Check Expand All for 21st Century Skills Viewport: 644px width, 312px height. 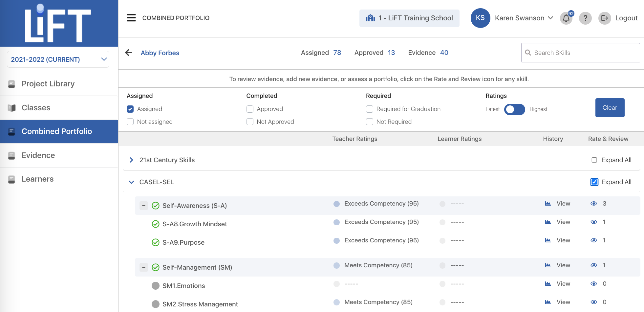594,160
